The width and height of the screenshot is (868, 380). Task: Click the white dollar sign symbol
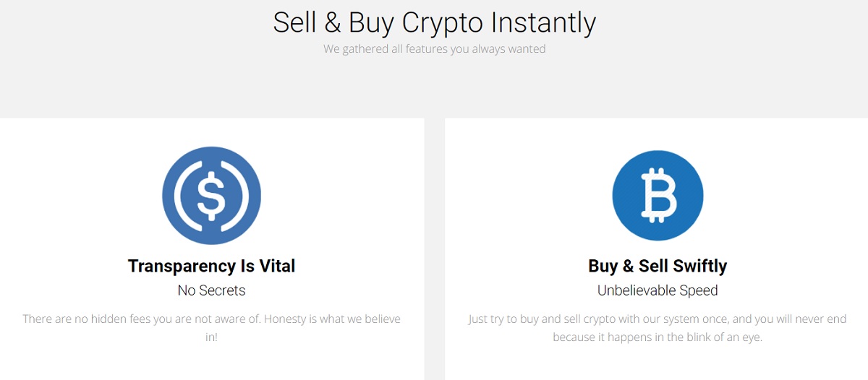211,196
